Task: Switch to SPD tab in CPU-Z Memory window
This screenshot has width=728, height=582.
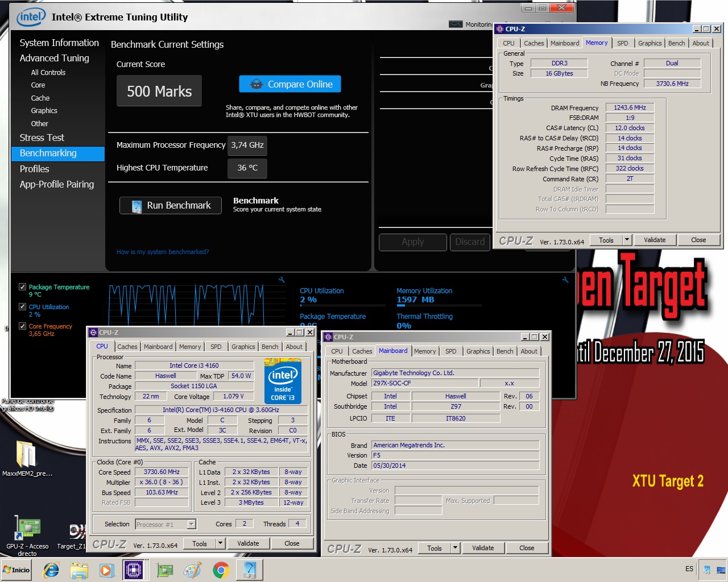Action: tap(623, 43)
